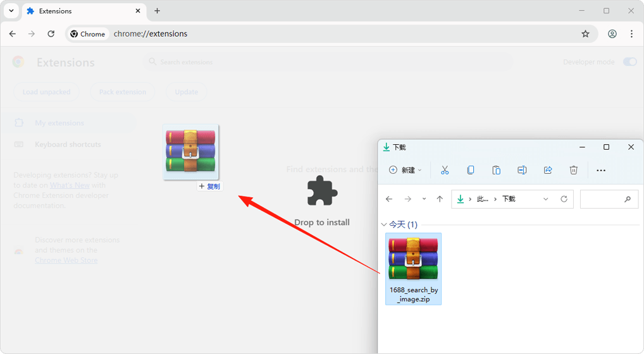Viewport: 644px width, 354px height.
Task: Reload the chrome://extensions page
Action: (51, 34)
